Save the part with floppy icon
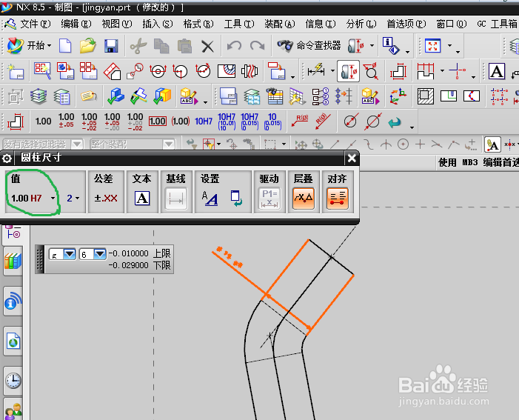The image size is (519, 420). 111,46
